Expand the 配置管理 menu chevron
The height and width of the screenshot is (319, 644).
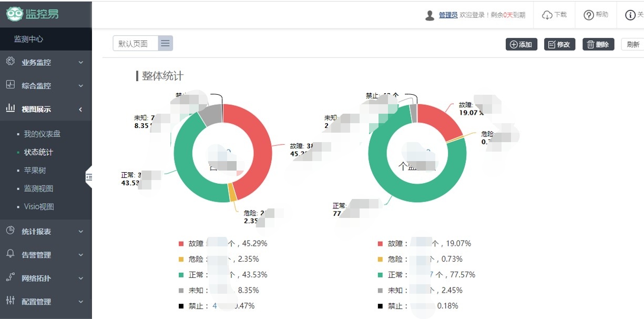click(80, 302)
